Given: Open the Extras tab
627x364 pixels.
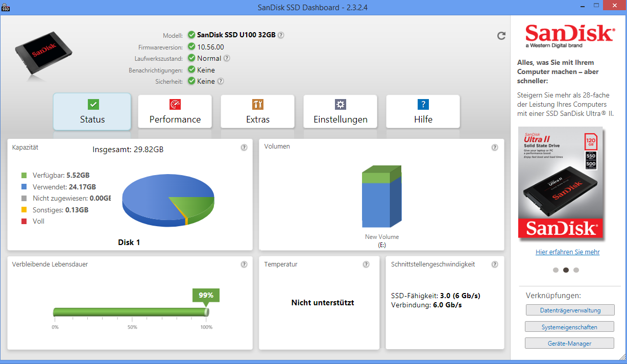Looking at the screenshot, I should (258, 112).
